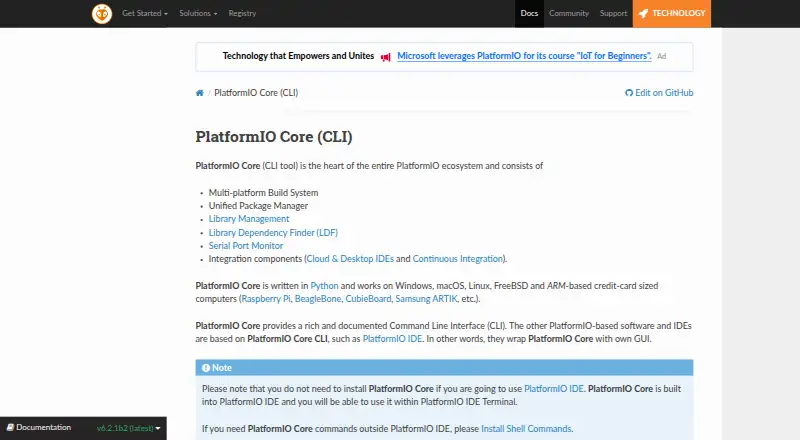Open Library Dependency Finder (LDF) link
The width and height of the screenshot is (800, 440).
tap(273, 233)
